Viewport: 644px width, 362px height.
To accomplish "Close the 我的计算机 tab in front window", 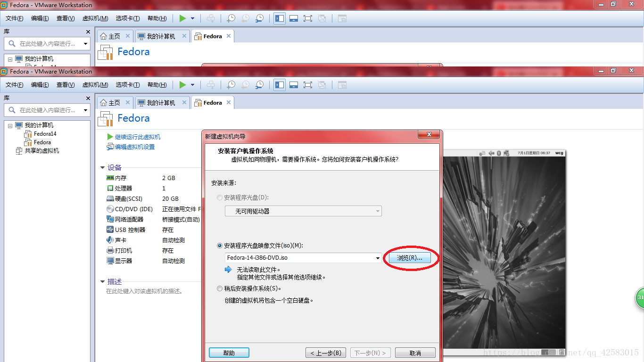I will tap(184, 102).
